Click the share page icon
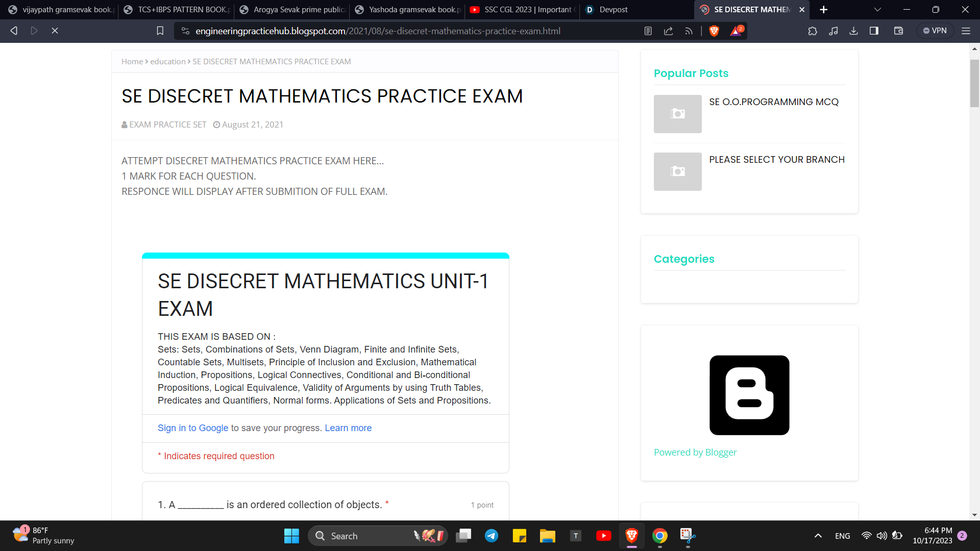Screen dimensions: 980x551 click(x=668, y=31)
